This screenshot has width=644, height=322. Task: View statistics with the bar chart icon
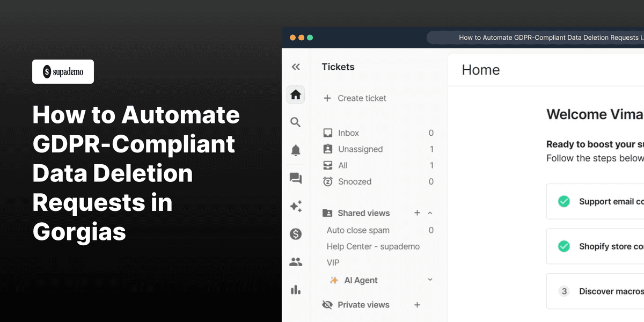(x=296, y=290)
